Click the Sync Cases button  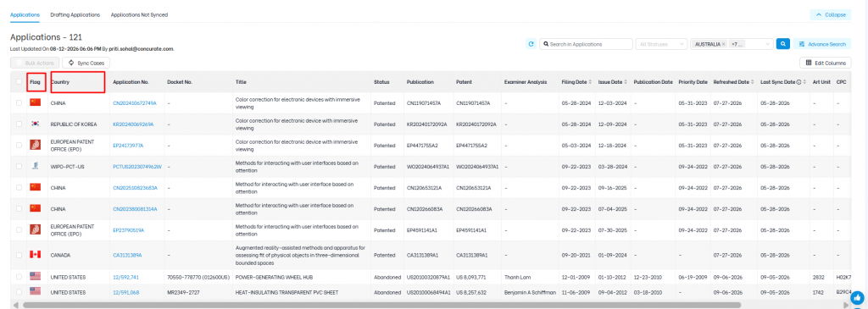pos(86,63)
